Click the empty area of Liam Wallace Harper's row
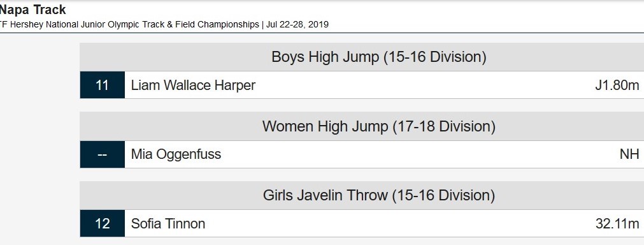This screenshot has height=245, width=644. [x=423, y=85]
